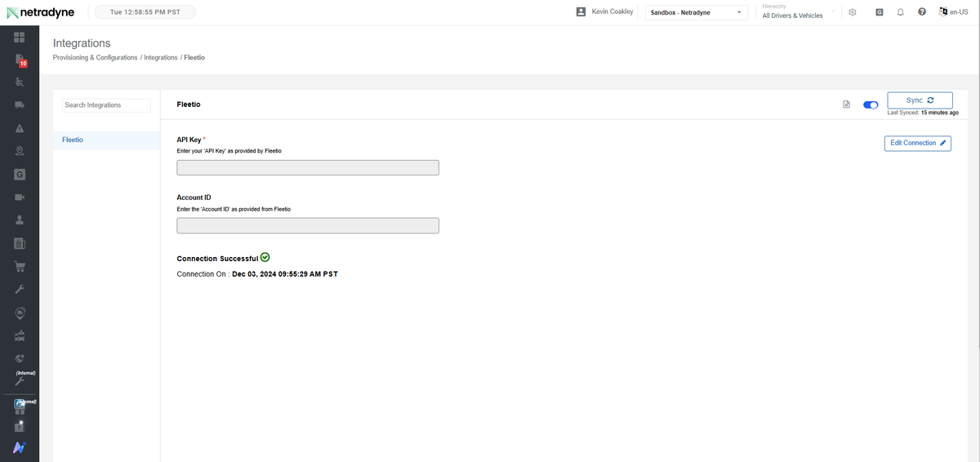Open the Hierarchy All Drivers & Vehicles dropdown
The height and width of the screenshot is (462, 980).
click(x=798, y=11)
